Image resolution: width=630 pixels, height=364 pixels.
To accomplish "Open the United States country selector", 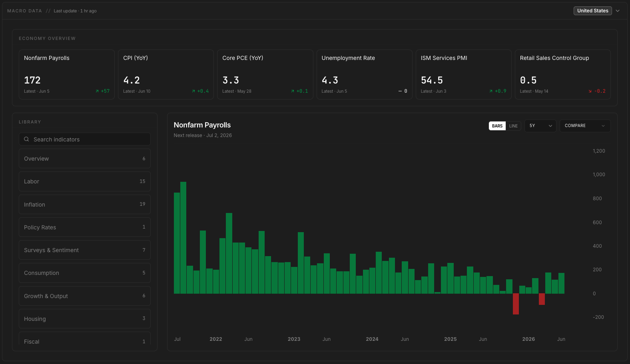I will coord(592,11).
